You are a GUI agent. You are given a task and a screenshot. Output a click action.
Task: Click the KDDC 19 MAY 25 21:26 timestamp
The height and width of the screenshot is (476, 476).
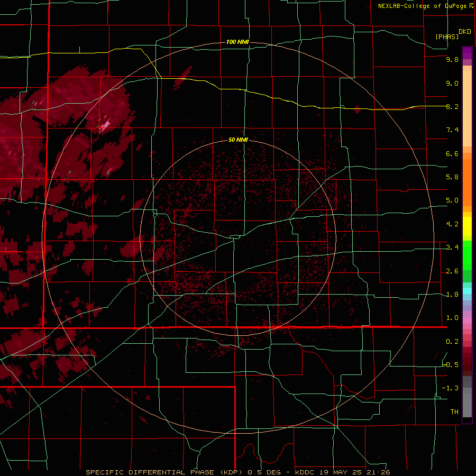[342, 472]
